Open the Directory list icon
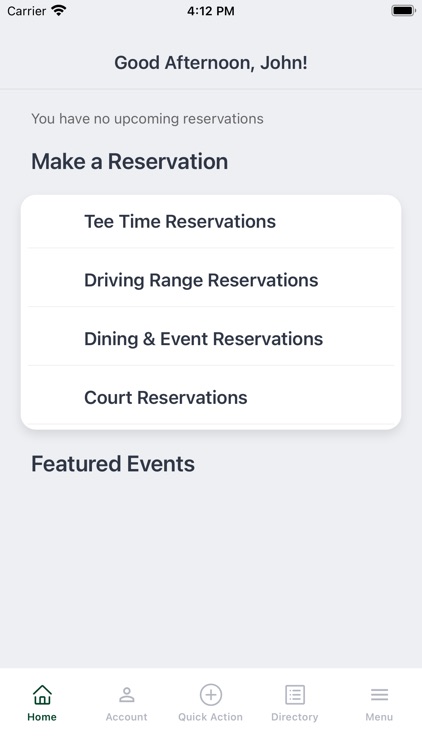The width and height of the screenshot is (422, 750). click(295, 695)
